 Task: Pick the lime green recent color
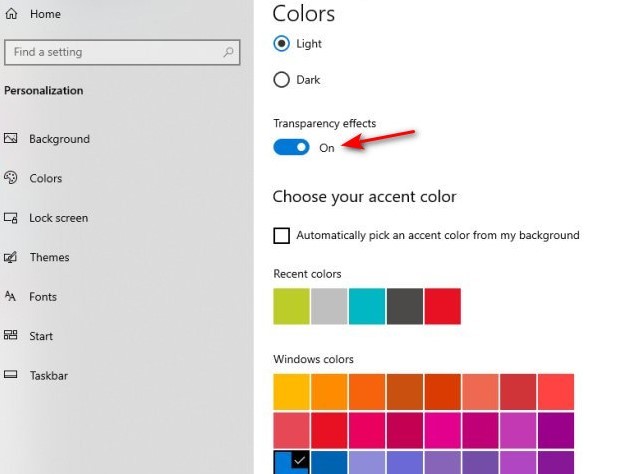coord(291,306)
